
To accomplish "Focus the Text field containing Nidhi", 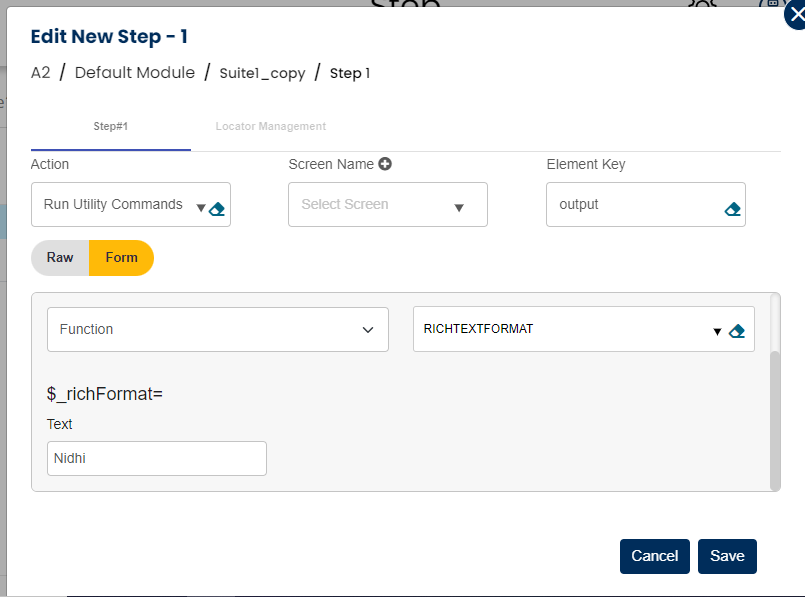I will click(x=157, y=458).
